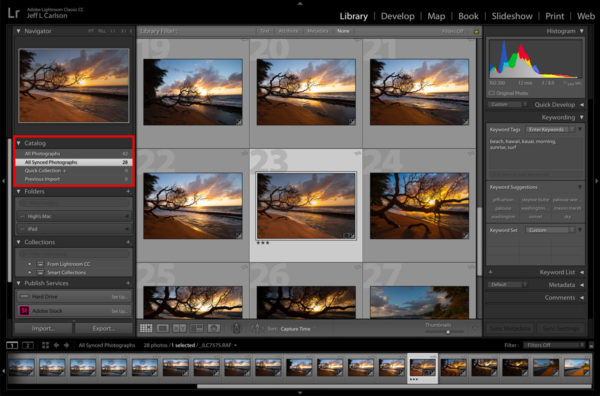The image size is (600, 396).
Task: Click the Adobe Stock publish service icon
Action: pyautogui.click(x=24, y=310)
